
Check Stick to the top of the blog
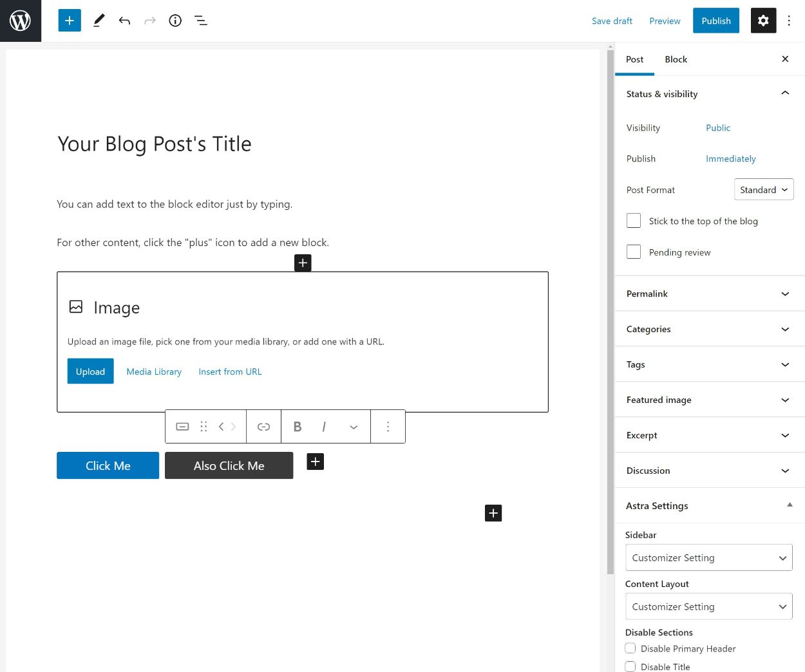point(634,221)
